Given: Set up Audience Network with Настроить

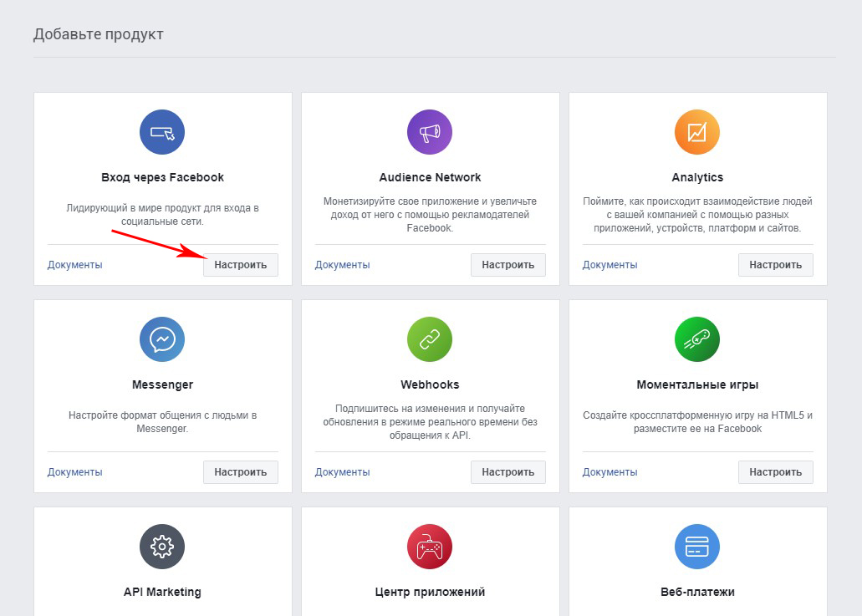Looking at the screenshot, I should point(508,265).
